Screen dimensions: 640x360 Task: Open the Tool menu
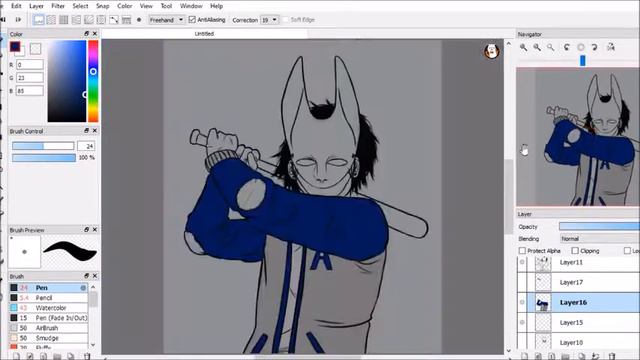(166, 6)
